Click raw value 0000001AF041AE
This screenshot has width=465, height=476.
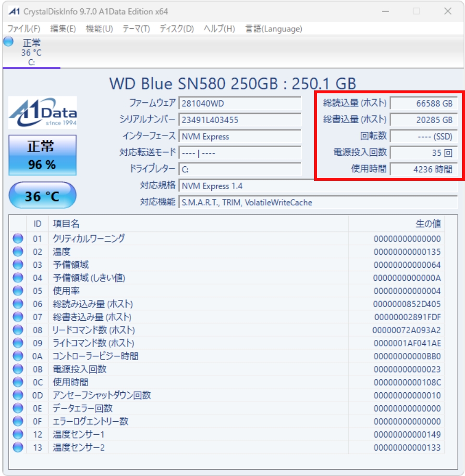[407, 343]
